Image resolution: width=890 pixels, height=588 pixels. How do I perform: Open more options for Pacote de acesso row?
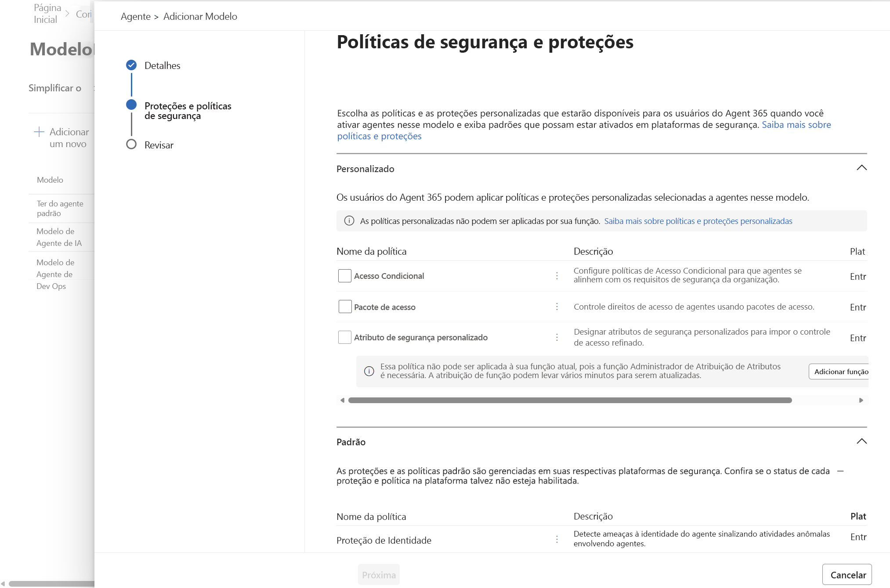click(x=557, y=307)
